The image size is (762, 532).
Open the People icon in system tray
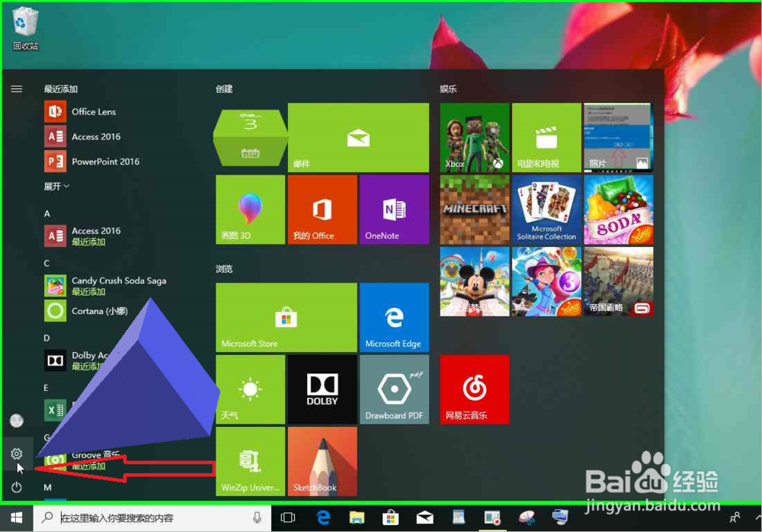tap(735, 518)
